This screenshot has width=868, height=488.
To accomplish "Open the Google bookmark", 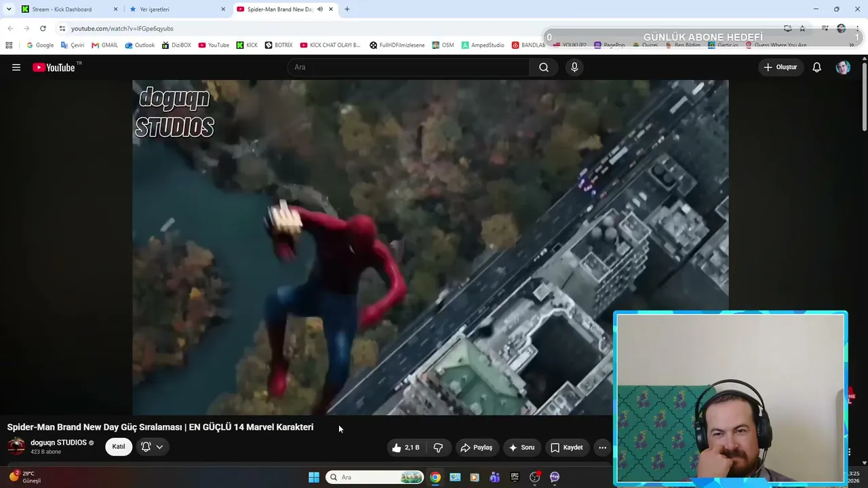I will point(40,45).
